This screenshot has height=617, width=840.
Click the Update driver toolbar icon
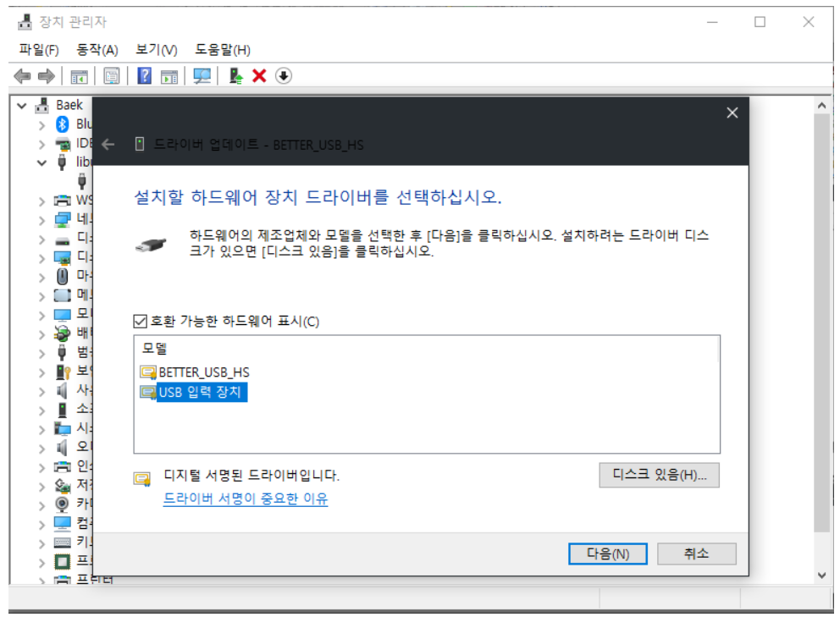235,76
